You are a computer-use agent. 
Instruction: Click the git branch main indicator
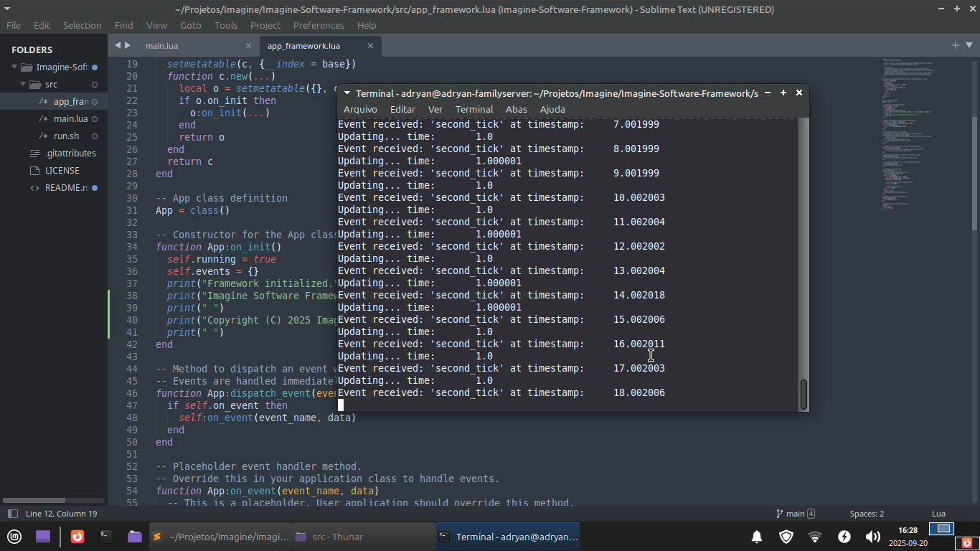(x=795, y=514)
